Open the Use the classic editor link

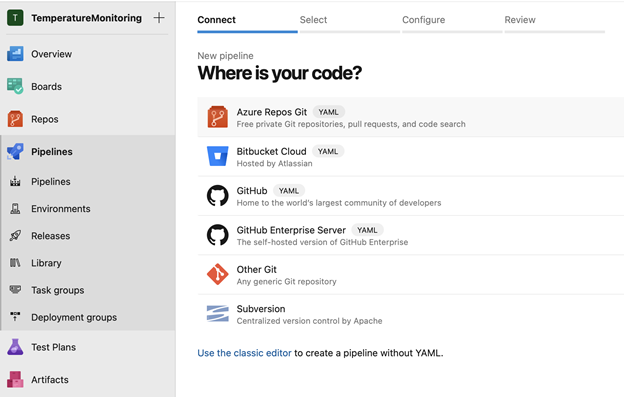(x=244, y=353)
